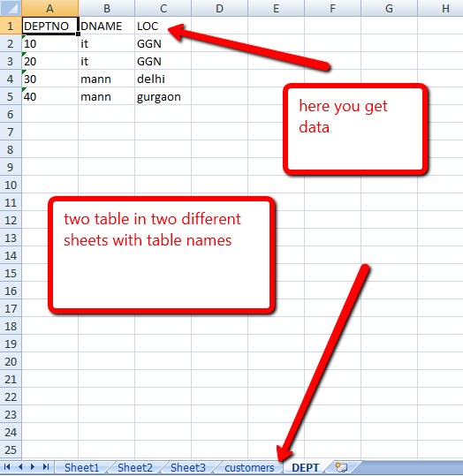Click Select All corner triangle
This screenshot has width=463, height=476.
point(11,8)
